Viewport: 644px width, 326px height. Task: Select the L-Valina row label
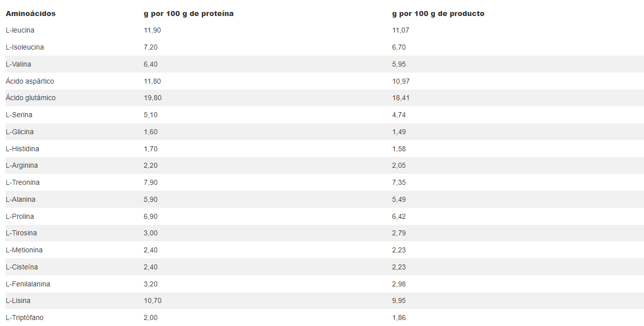[18, 64]
